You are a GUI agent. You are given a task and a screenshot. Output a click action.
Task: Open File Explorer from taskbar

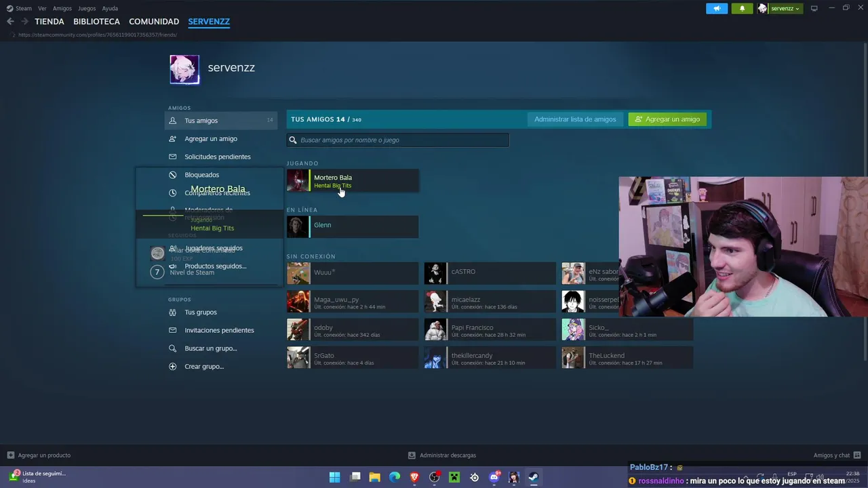click(x=374, y=477)
